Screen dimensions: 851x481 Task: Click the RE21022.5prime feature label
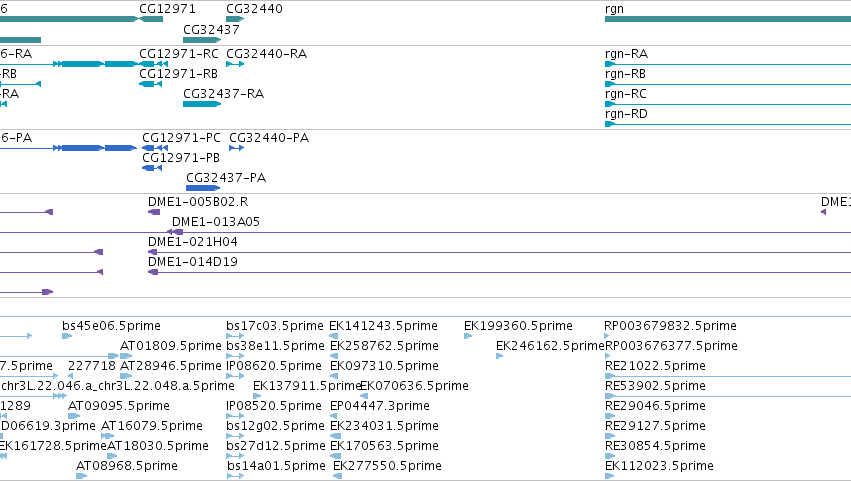pyautogui.click(x=655, y=366)
